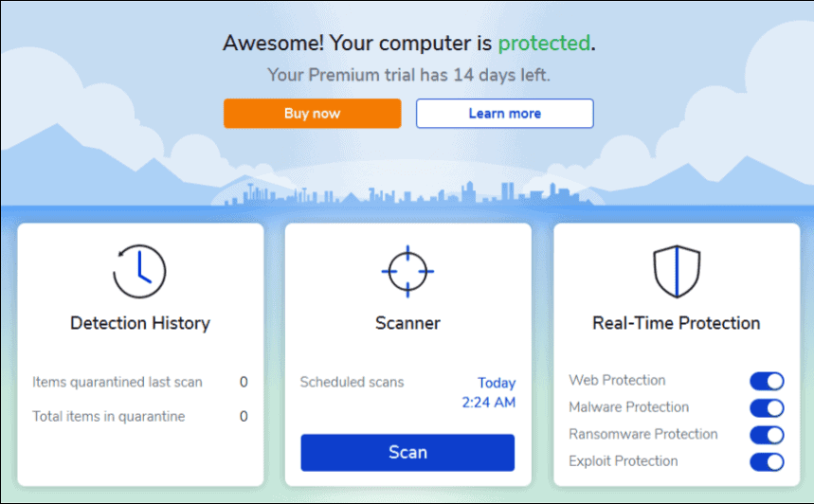Click the orange Buy now button
This screenshot has height=504, width=814.
(x=313, y=113)
